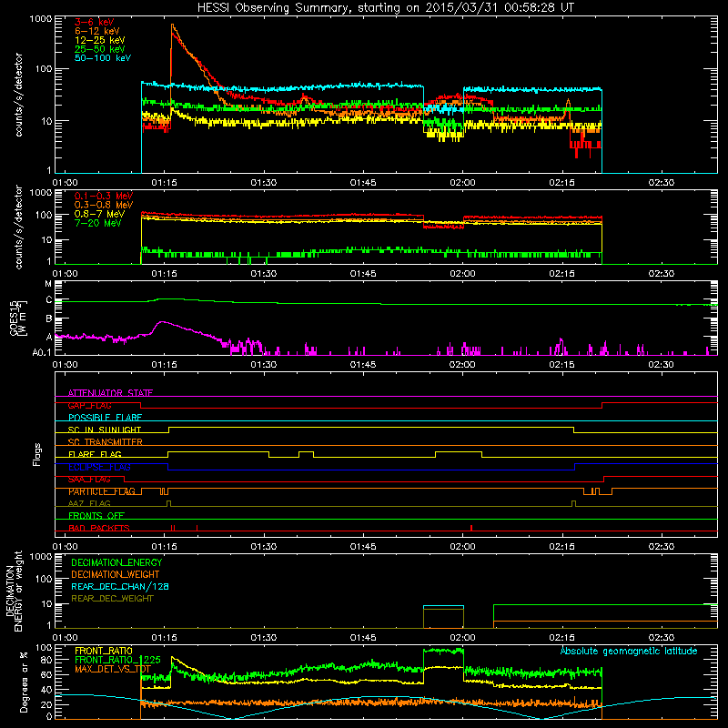728x728 pixels.
Task: Click the HESSI Observing Summary title text
Action: [x=385, y=8]
